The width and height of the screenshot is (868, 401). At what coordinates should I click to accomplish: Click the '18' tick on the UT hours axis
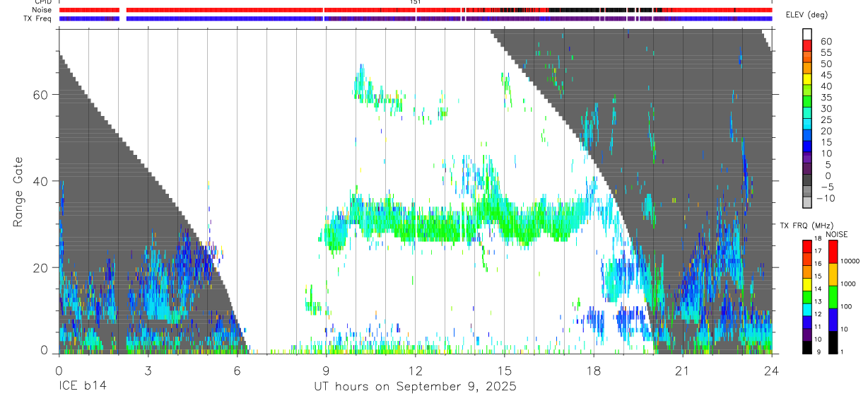(594, 370)
